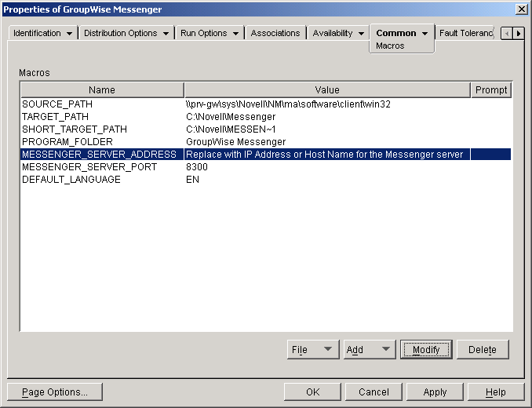Select the MESSENGER_SERVER_ADDRESS macro row
Image resolution: width=532 pixels, height=408 pixels.
[x=266, y=155]
